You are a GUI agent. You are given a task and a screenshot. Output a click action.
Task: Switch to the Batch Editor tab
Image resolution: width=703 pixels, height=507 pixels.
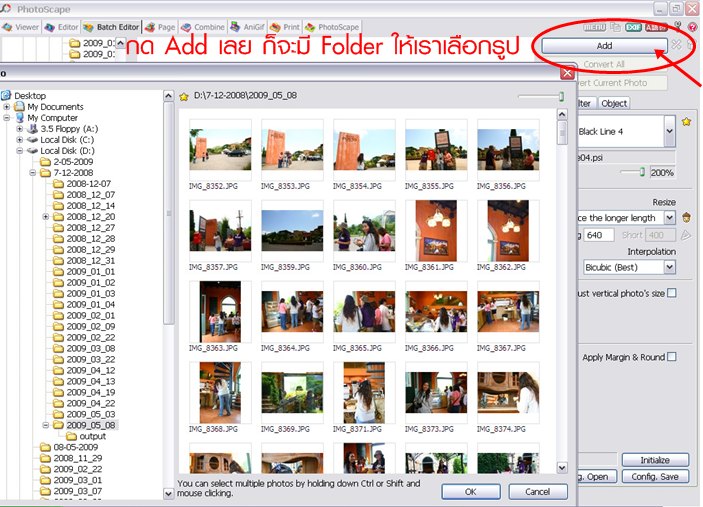111,27
